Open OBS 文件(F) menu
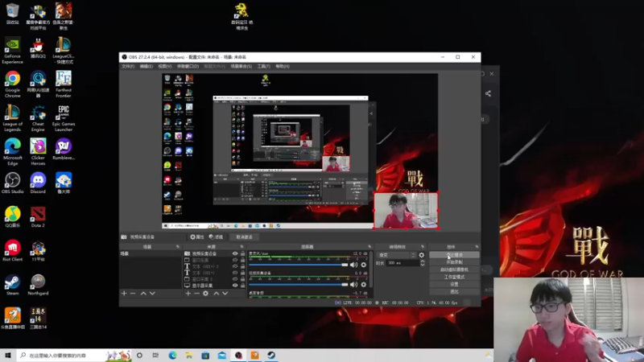Screen dimensions: 644x362 pos(128,66)
